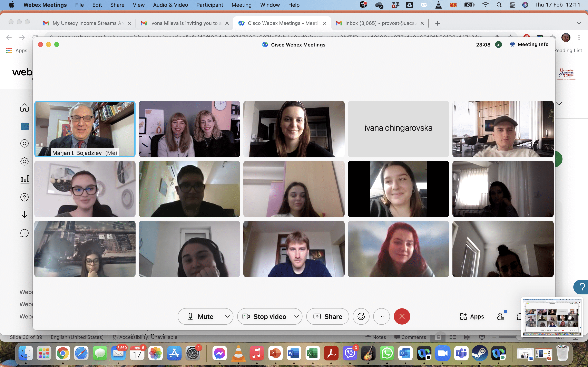Open the sidebar analytics bar chart icon
Image resolution: width=588 pixels, height=367 pixels.
[24, 179]
